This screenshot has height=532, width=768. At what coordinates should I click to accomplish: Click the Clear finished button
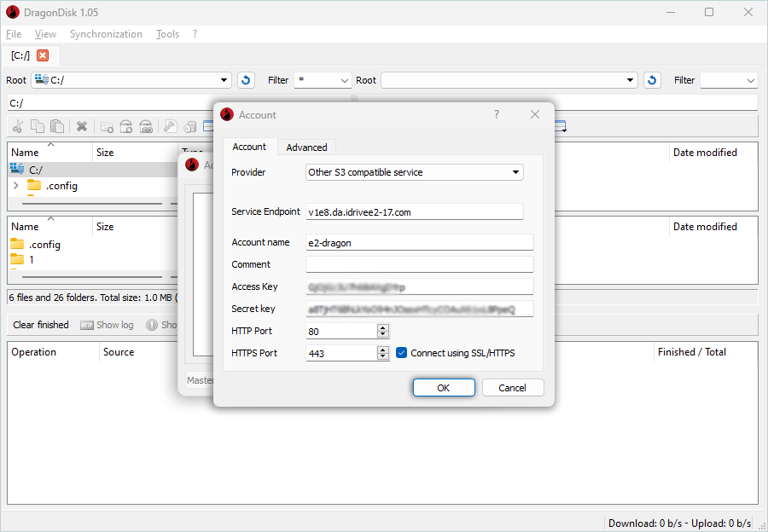[x=41, y=325]
